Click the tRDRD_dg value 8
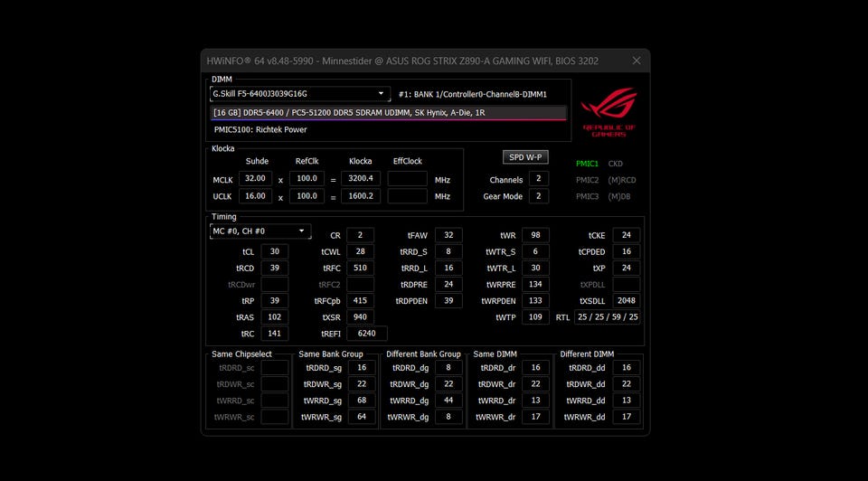The height and width of the screenshot is (481, 868). pos(448,367)
